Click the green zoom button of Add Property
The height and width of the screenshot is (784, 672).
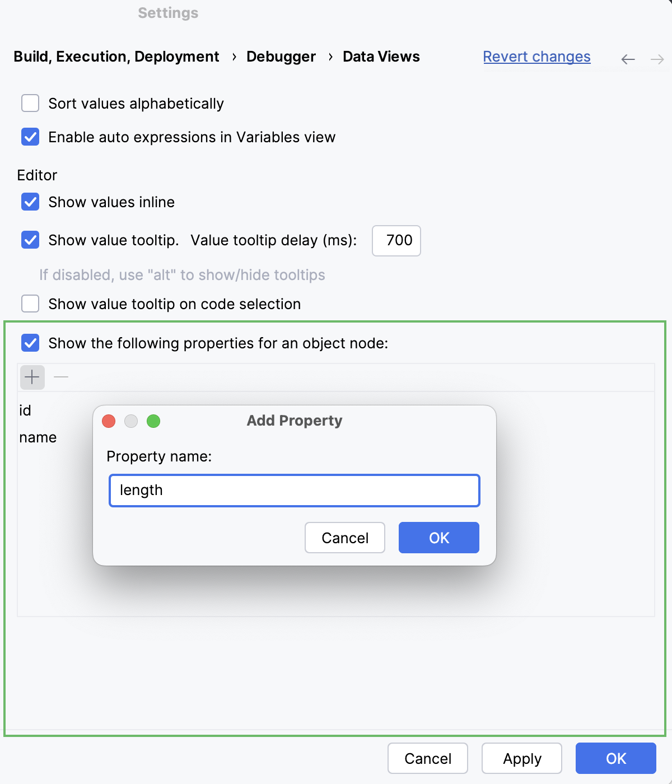coord(153,421)
